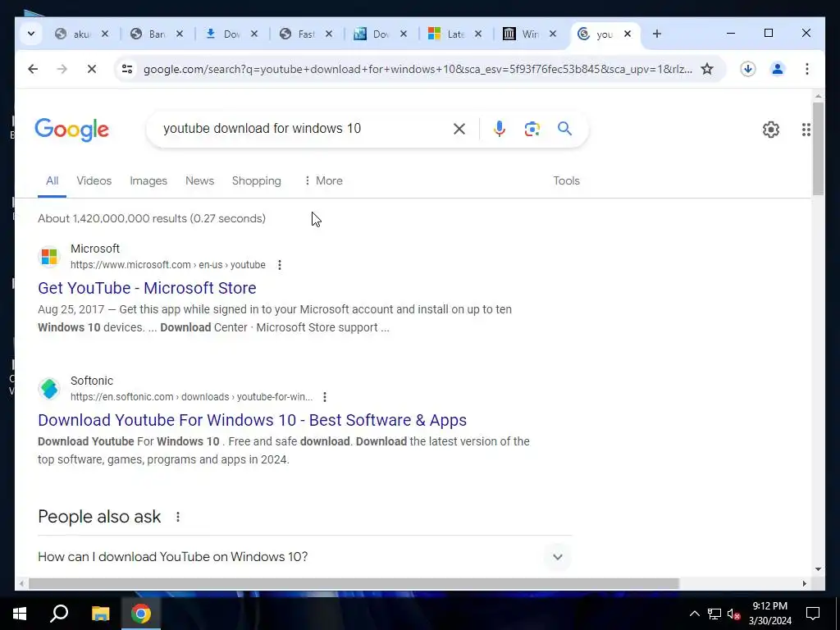This screenshot has height=630, width=840.
Task: Open Chrome three-dot menu
Action: 807,69
